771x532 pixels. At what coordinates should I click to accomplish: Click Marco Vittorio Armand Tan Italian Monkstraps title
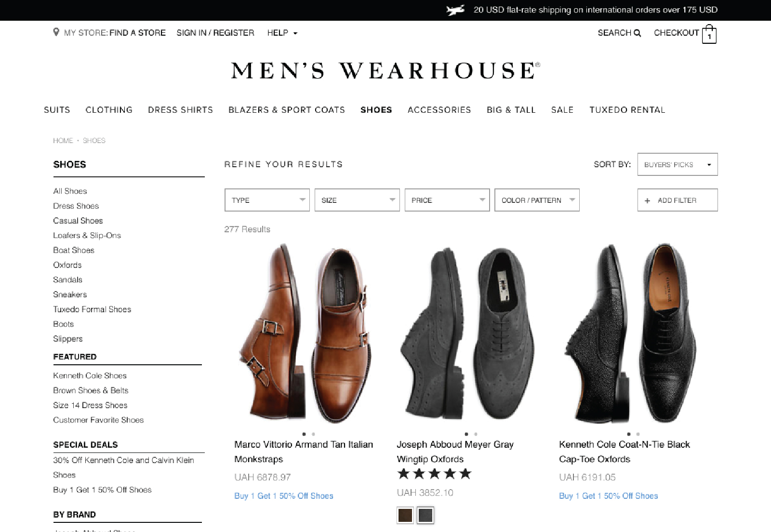click(304, 452)
